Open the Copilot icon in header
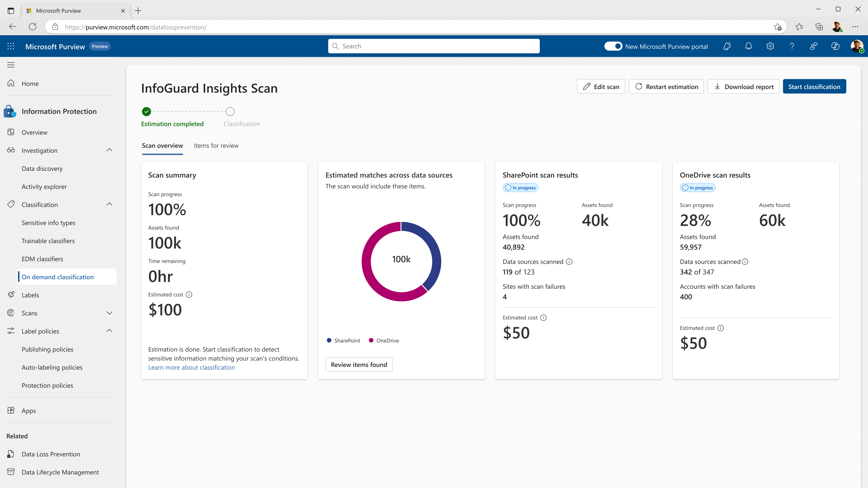The image size is (868, 488). click(x=835, y=46)
